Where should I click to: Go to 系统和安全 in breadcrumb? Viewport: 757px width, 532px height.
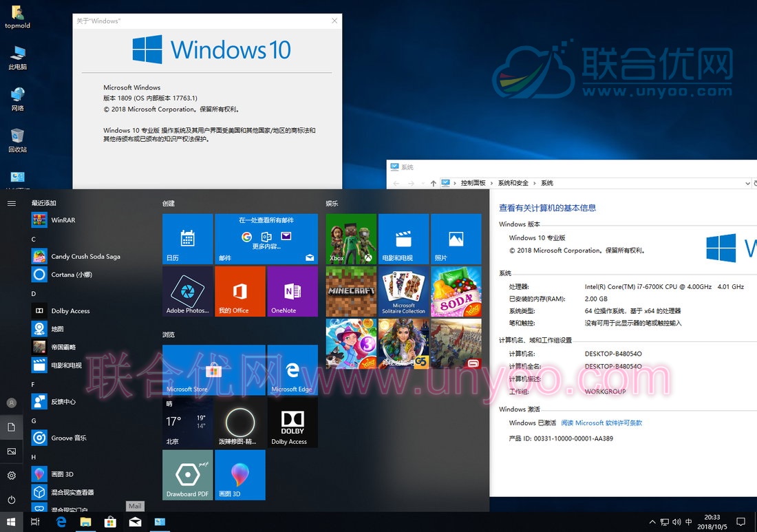point(513,183)
